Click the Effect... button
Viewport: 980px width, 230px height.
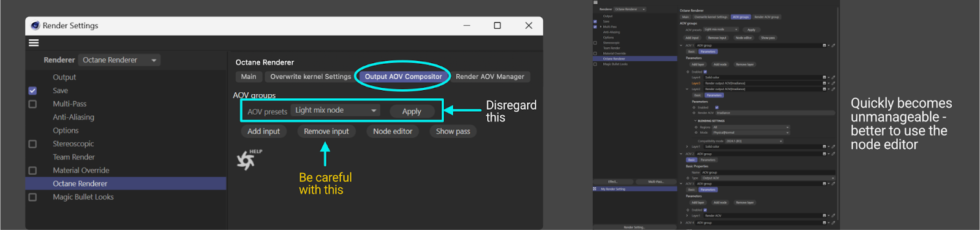[x=612, y=182]
